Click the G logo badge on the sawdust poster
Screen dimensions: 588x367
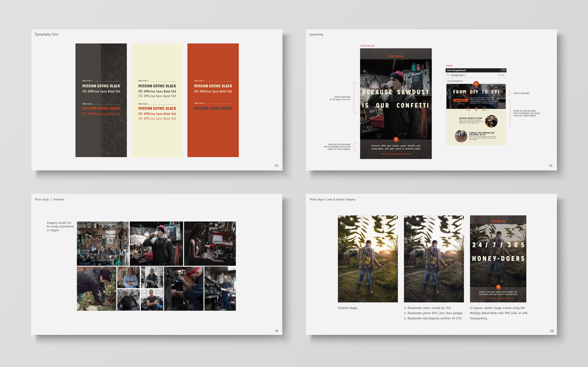(x=396, y=139)
